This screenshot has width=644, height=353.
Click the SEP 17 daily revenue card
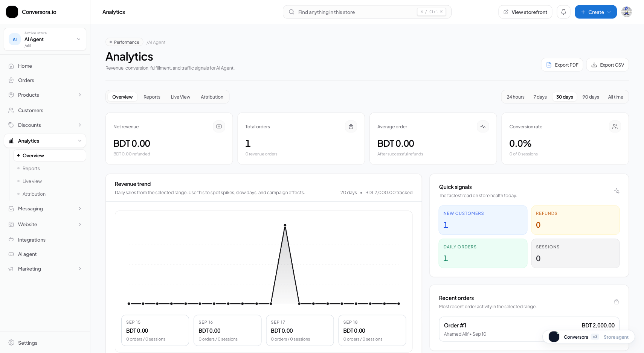point(300,330)
